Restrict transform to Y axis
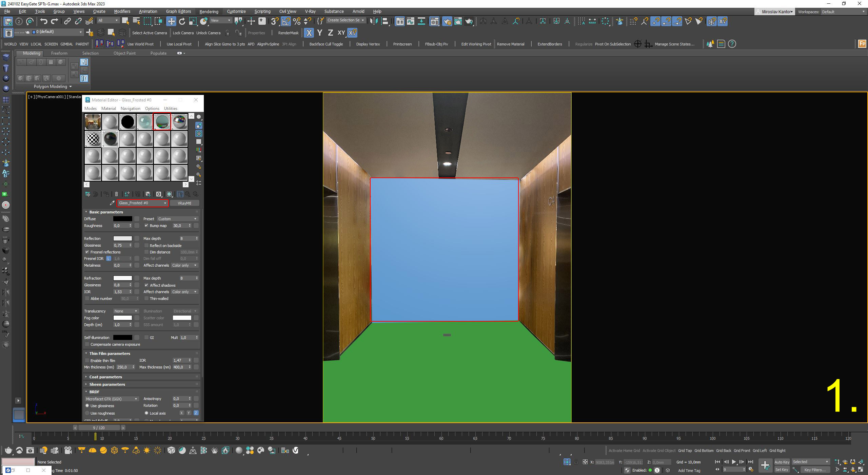This screenshot has width=868, height=475. coord(319,33)
